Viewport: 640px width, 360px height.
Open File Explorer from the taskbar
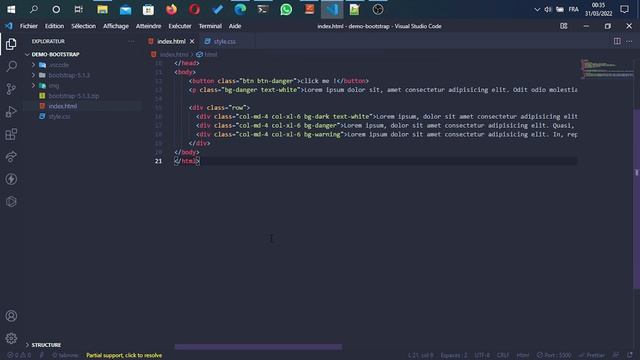click(x=102, y=9)
